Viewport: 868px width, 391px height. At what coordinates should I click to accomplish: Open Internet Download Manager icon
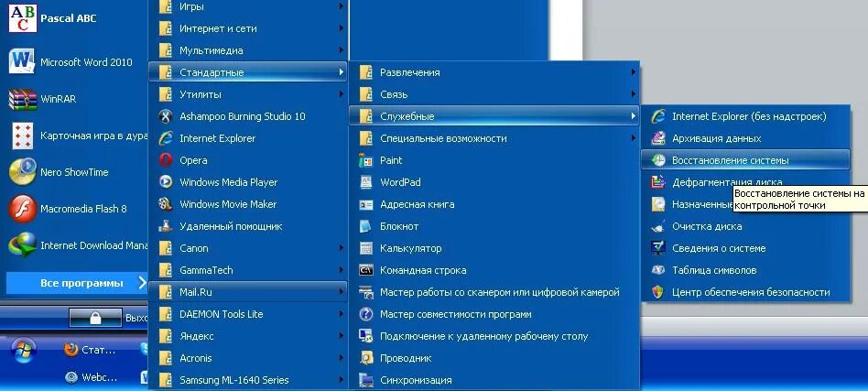point(23,245)
